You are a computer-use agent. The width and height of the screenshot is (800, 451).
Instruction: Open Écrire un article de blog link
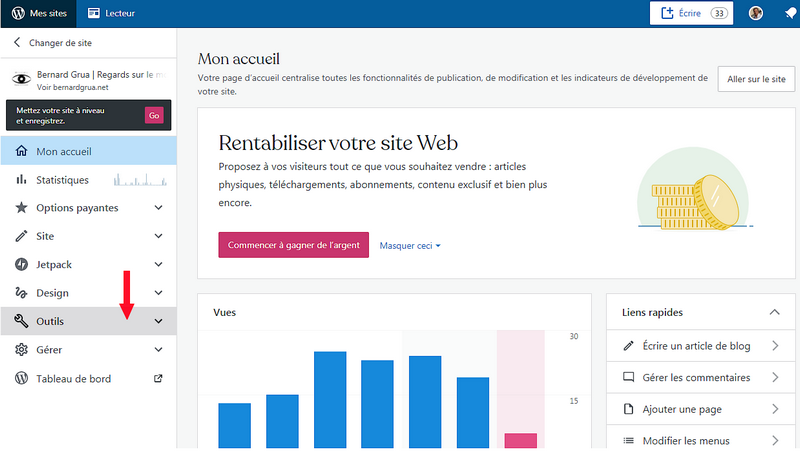coord(696,346)
